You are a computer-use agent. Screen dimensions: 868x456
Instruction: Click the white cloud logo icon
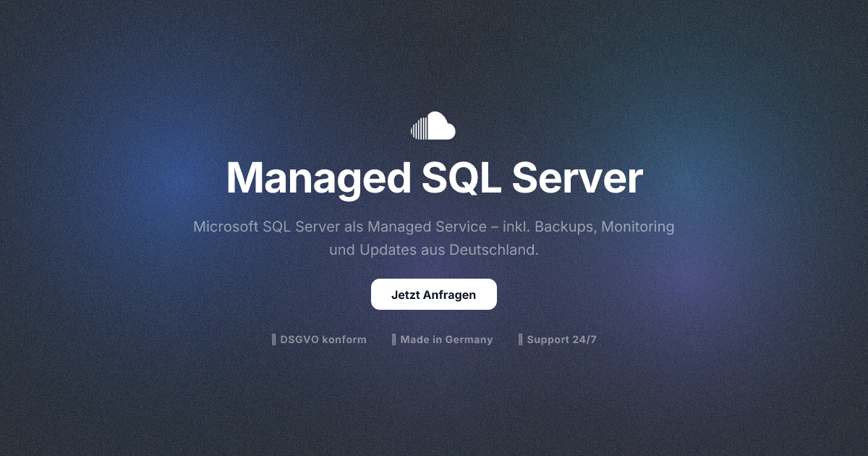(x=433, y=125)
